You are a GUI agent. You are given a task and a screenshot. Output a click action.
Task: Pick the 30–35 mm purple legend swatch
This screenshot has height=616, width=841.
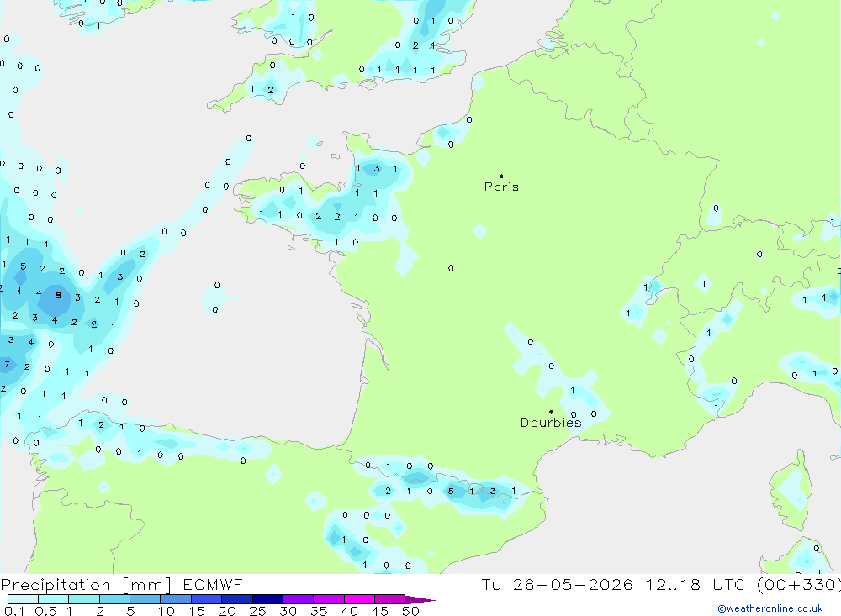pos(298,599)
